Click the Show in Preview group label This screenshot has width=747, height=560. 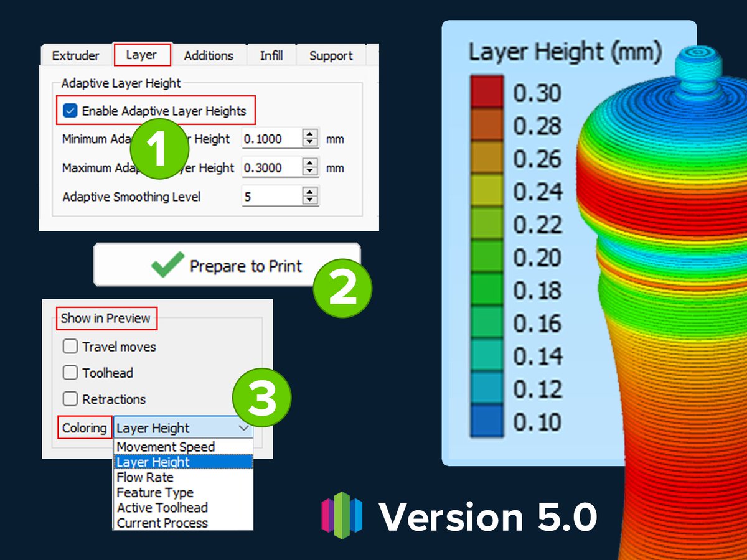(106, 318)
